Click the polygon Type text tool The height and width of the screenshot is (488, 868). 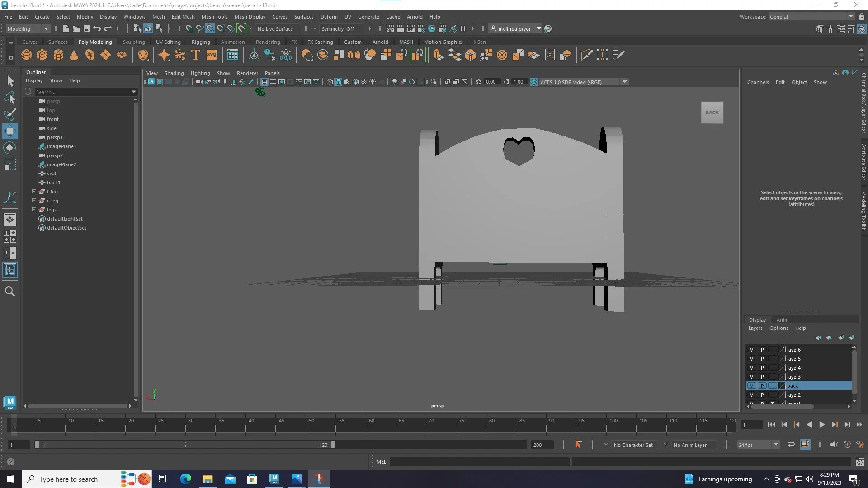(x=196, y=55)
